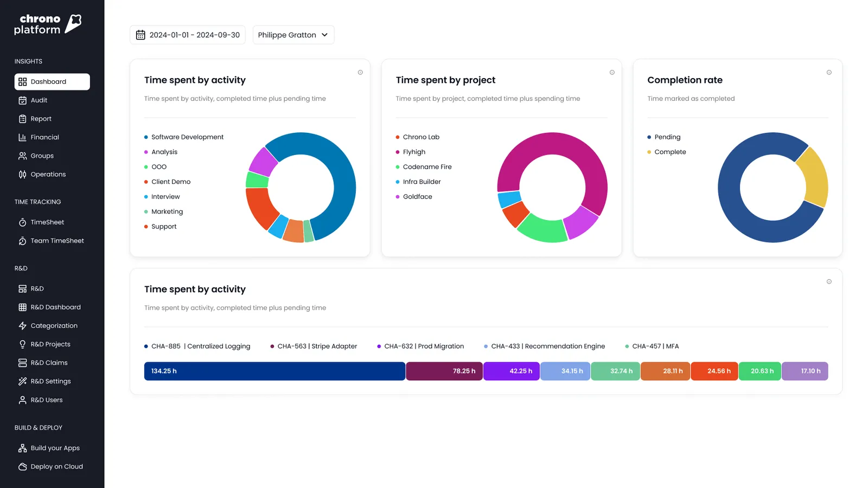Click the calendar icon in date range picker

141,35
